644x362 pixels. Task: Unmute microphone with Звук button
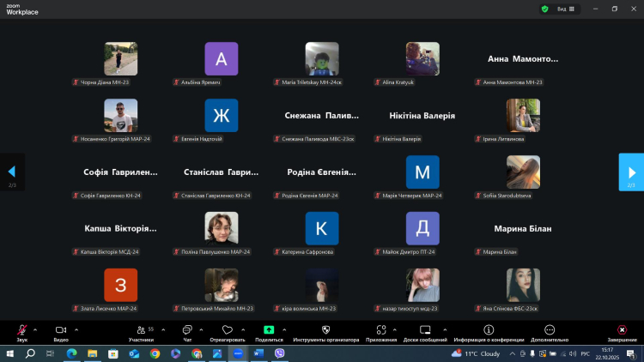click(x=21, y=330)
